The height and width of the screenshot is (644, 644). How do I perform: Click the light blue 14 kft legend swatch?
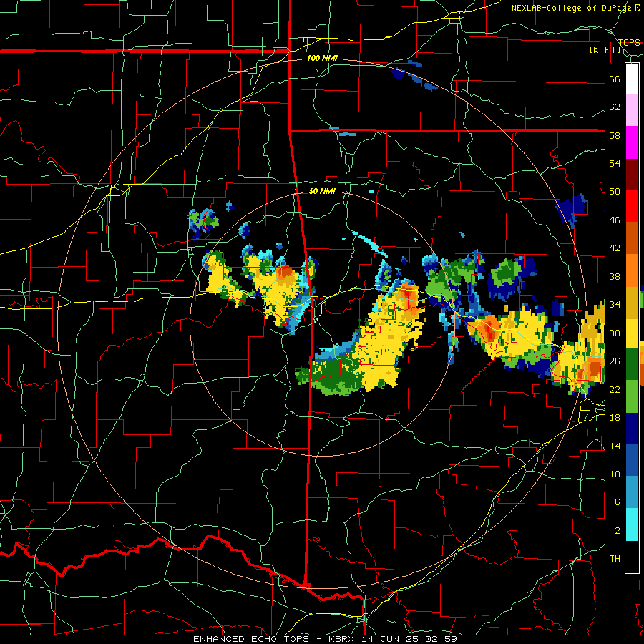[632, 492]
